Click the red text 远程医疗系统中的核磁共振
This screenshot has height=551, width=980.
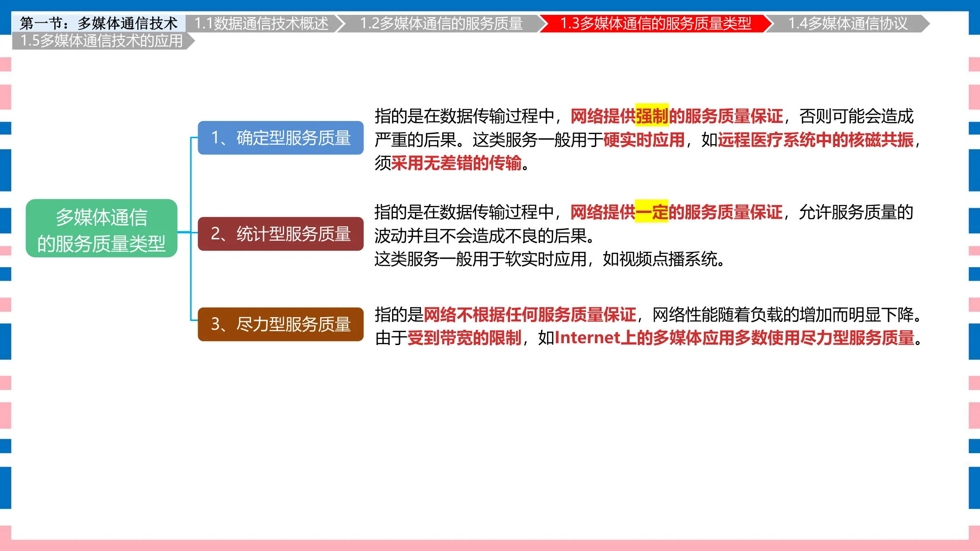(816, 140)
